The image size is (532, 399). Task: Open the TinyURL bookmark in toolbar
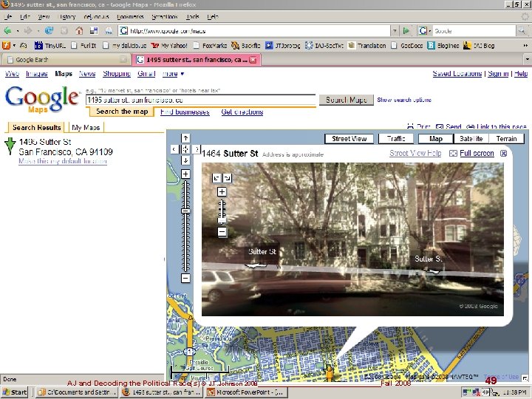coord(50,46)
